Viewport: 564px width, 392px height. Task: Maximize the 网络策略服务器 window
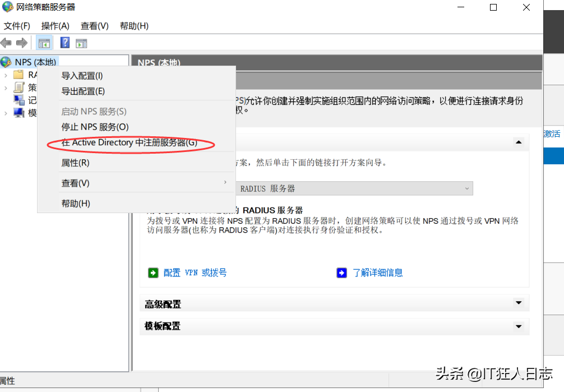(493, 7)
